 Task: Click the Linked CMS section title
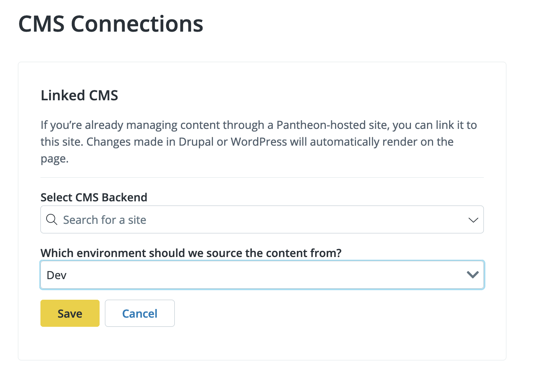point(79,95)
